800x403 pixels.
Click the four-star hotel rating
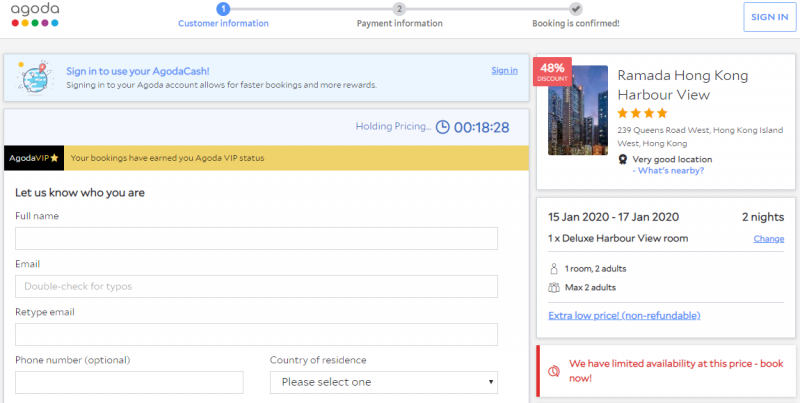coord(642,113)
